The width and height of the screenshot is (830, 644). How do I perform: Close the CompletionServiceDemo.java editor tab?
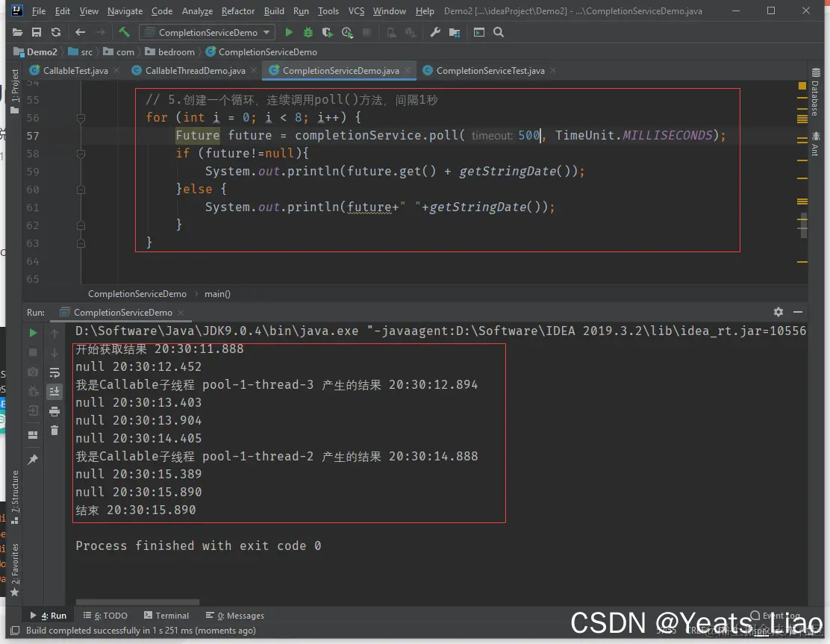(408, 70)
